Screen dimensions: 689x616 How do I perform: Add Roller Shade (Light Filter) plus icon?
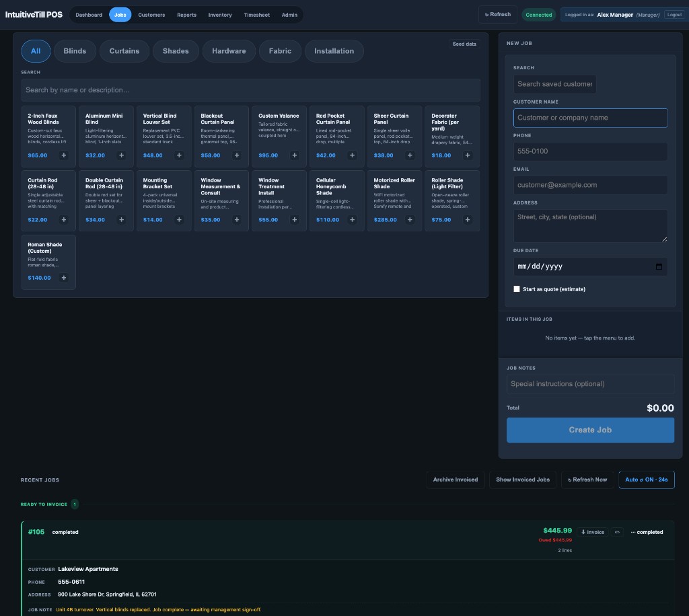click(468, 219)
